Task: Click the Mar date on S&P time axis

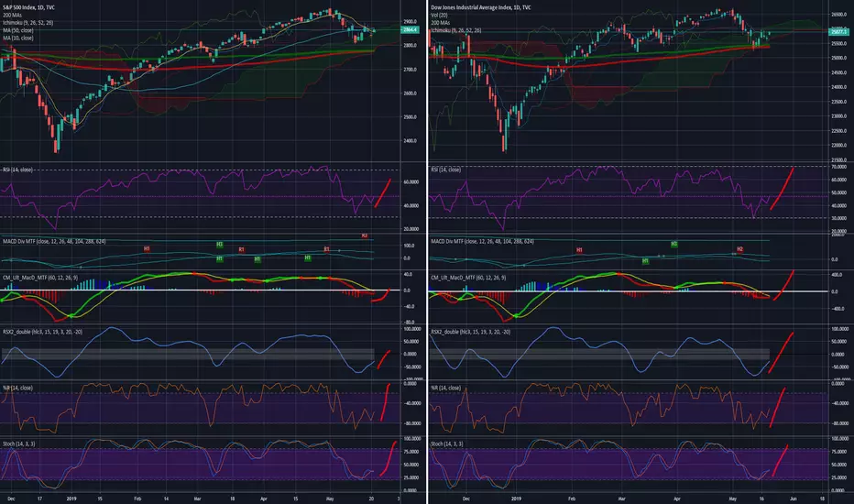Action: pyautogui.click(x=198, y=499)
